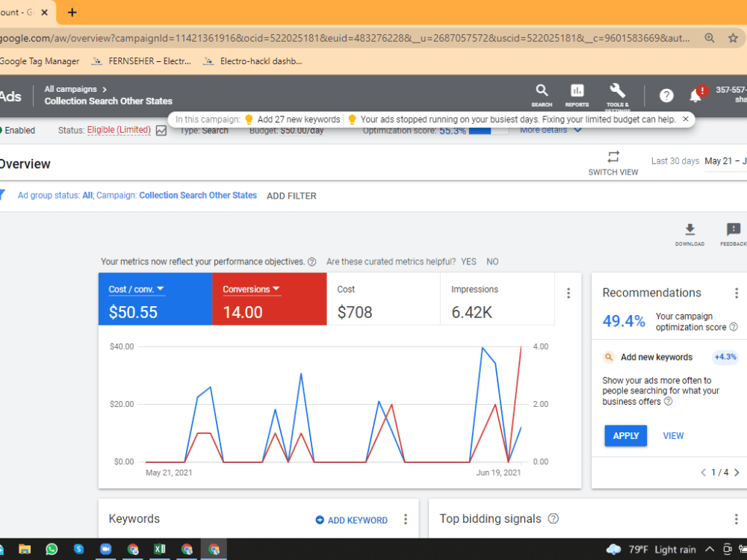Image resolution: width=747 pixels, height=560 pixels.
Task: Open metrics card three-dot menu
Action: pos(568,293)
